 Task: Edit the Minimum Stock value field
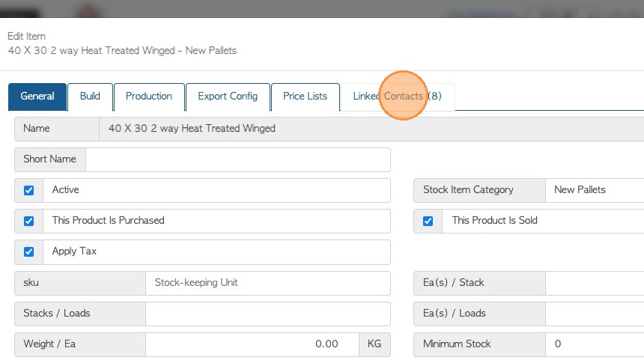595,344
